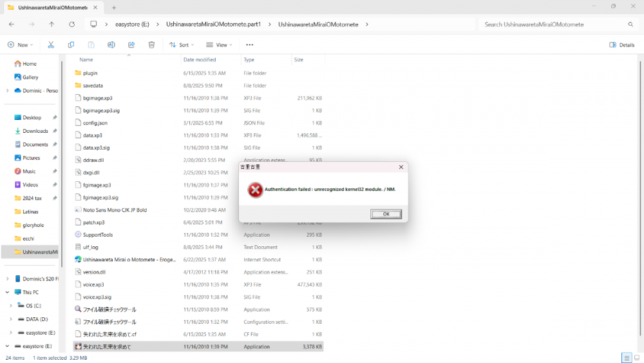Click the Share icon in toolbar

(131, 45)
